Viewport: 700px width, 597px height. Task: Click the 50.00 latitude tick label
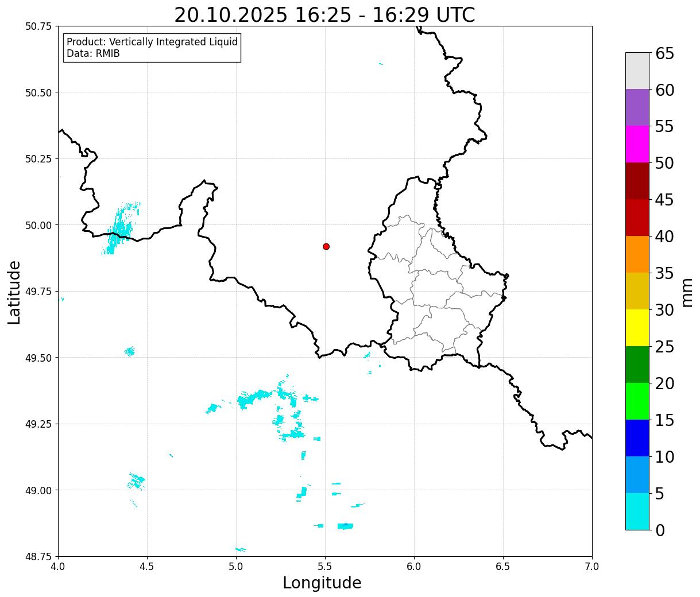(x=38, y=225)
